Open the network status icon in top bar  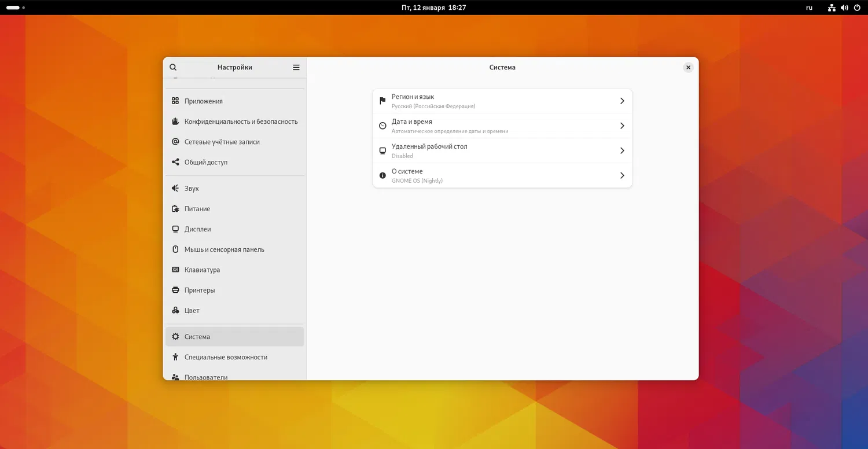[x=832, y=8]
